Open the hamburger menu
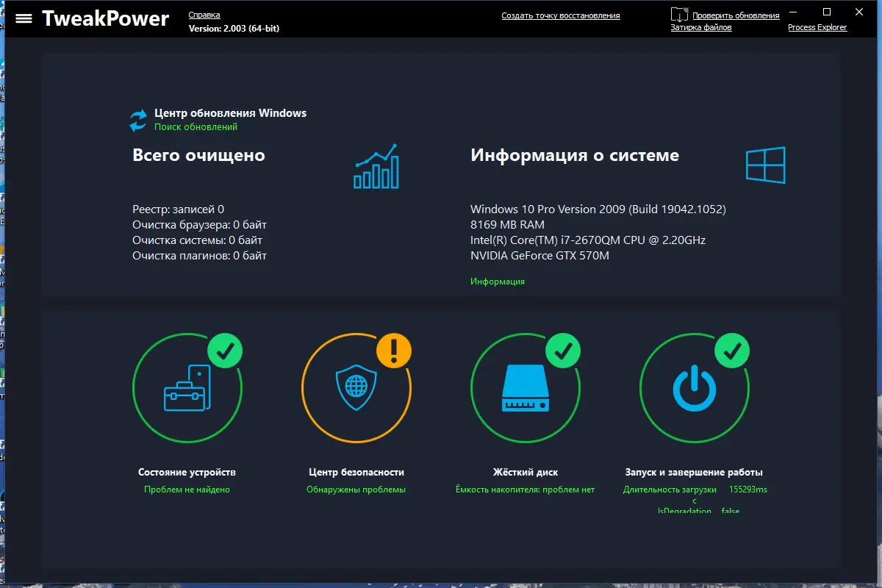Viewport: 882px width, 588px height. 24,18
